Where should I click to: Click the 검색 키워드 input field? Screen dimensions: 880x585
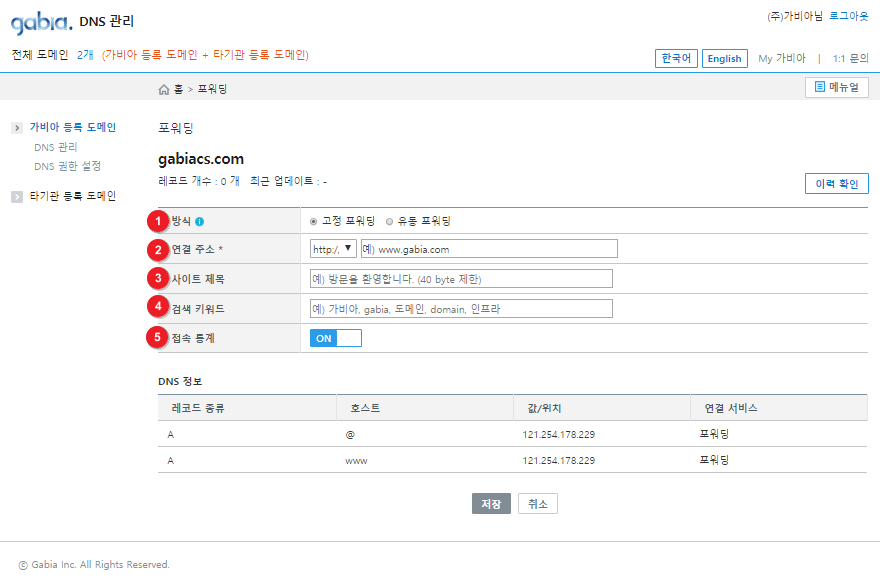pyautogui.click(x=461, y=308)
